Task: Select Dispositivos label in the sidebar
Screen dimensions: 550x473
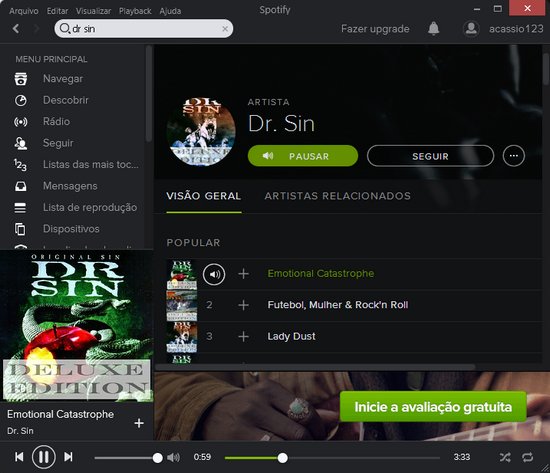Action: 71,229
